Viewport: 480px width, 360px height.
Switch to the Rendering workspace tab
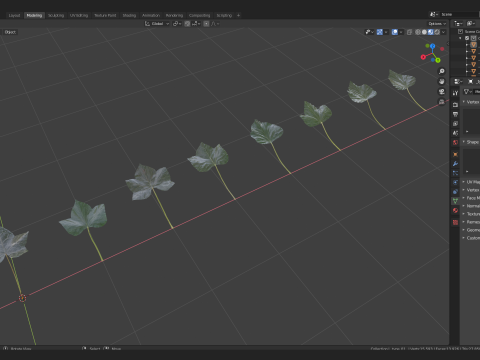(174, 15)
